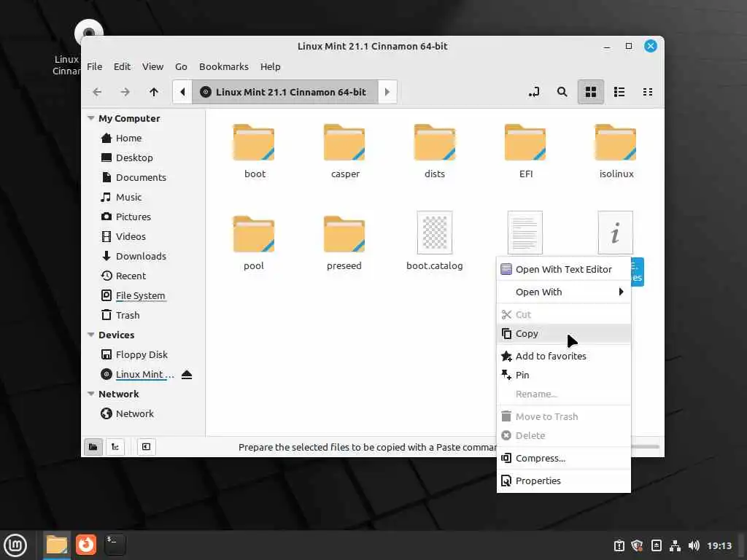The width and height of the screenshot is (747, 560).
Task: Show places in sidebar button
Action: point(93,447)
